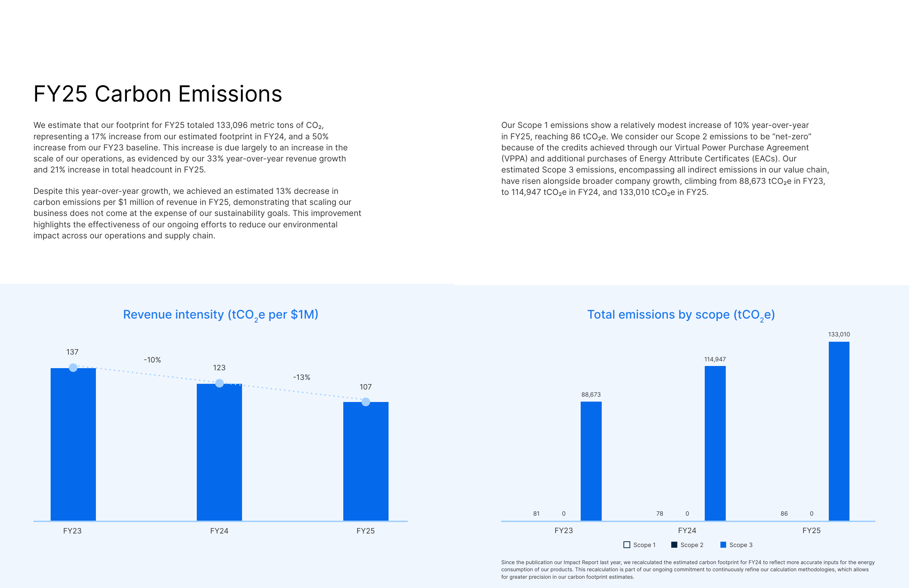Click the -10% change label
Viewport: 909px width, 588px height.
point(152,360)
